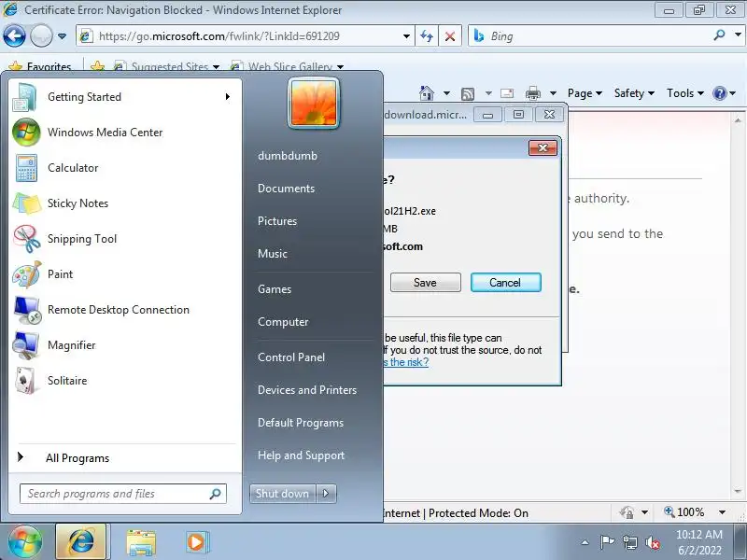Open Getting Started from Start menu
This screenshot has width=747, height=560.
tap(124, 97)
